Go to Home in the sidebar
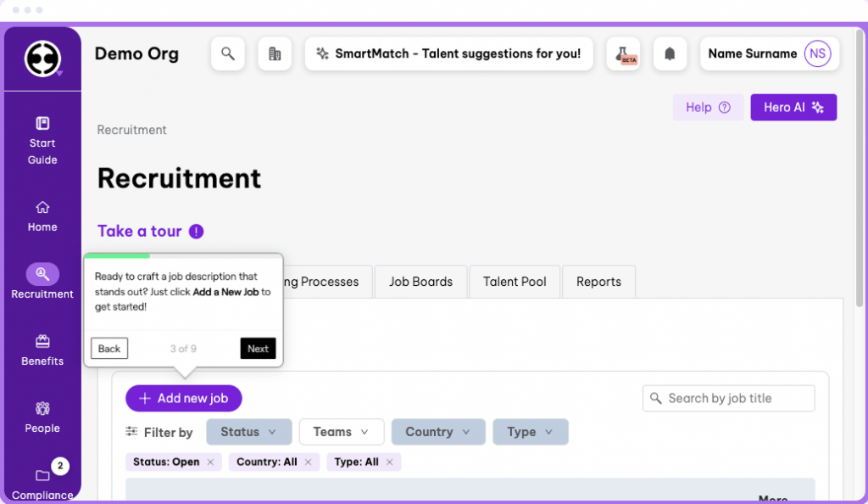This screenshot has height=504, width=868. (42, 216)
